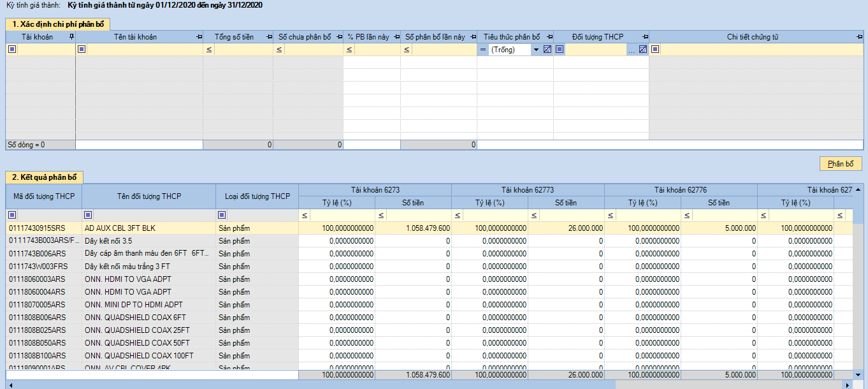Sort by Tên đối tượng THCP column header

[149, 196]
